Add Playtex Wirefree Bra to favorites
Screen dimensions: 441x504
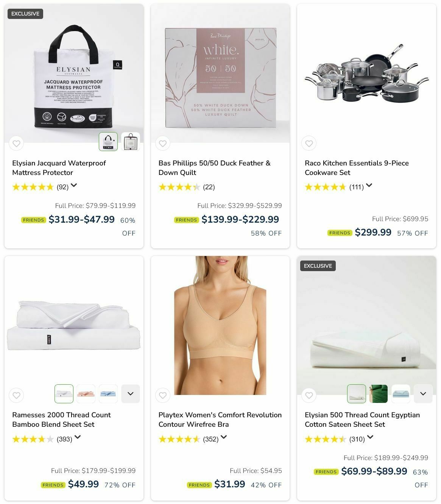pos(163,395)
